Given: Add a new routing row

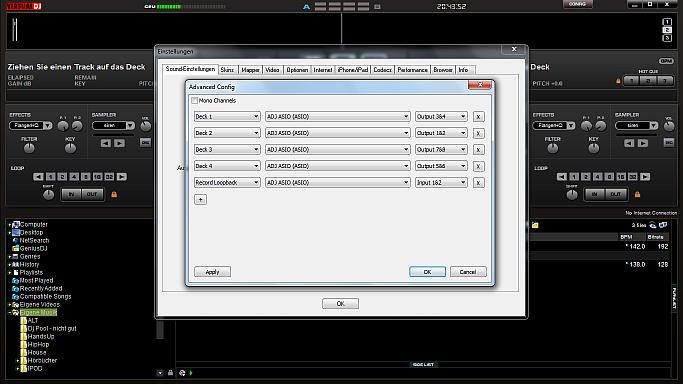Looking at the screenshot, I should pyautogui.click(x=200, y=199).
